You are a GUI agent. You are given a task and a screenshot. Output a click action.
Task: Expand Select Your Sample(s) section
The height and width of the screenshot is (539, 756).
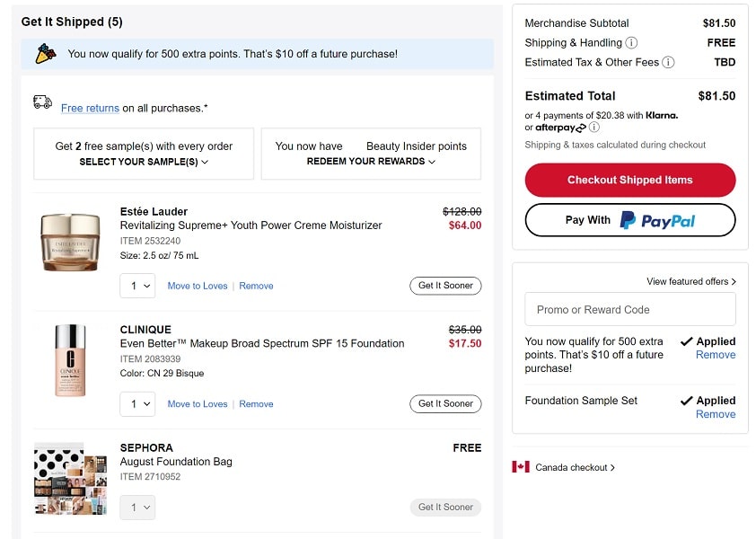point(144,162)
